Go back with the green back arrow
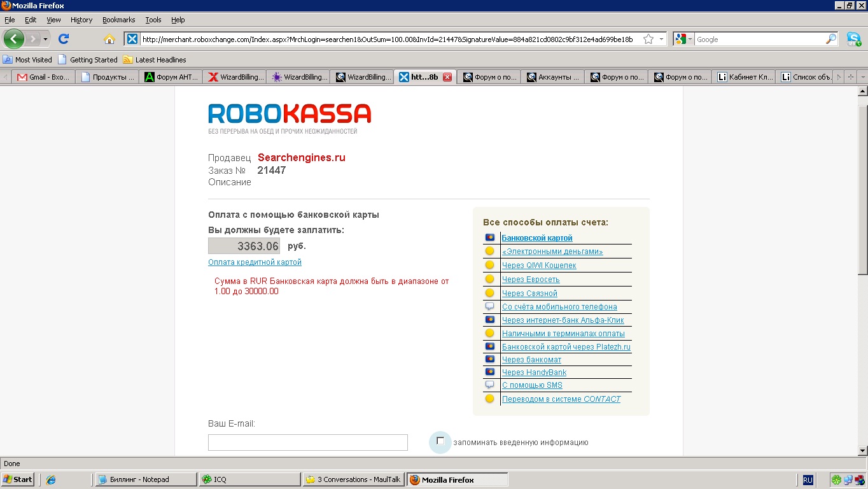The width and height of the screenshot is (868, 489). (x=13, y=39)
